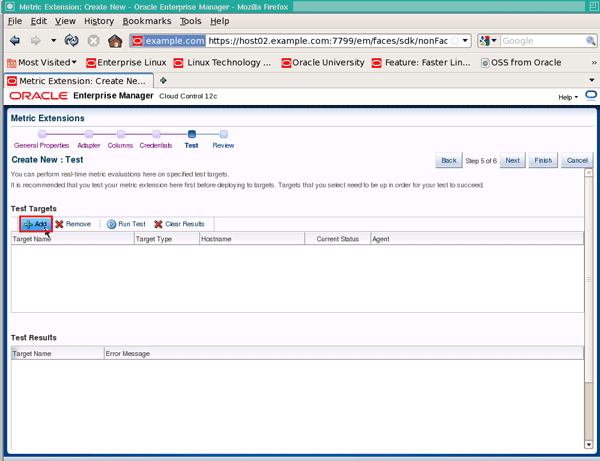Open the Bookmarks menu
Viewport: 600px width, 461px height.
(x=147, y=21)
